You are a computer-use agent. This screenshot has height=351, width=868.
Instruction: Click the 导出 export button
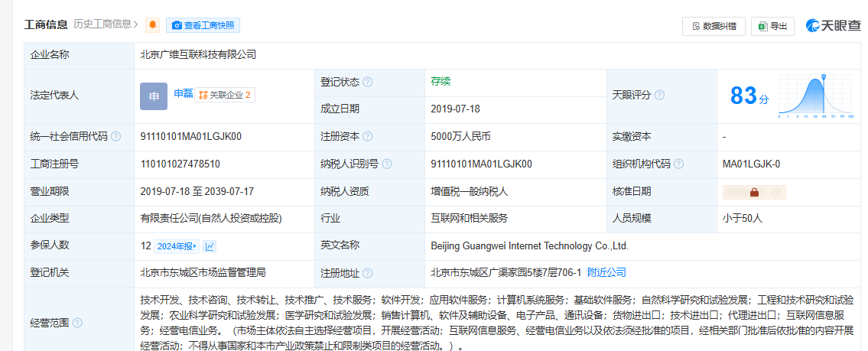[x=772, y=26]
